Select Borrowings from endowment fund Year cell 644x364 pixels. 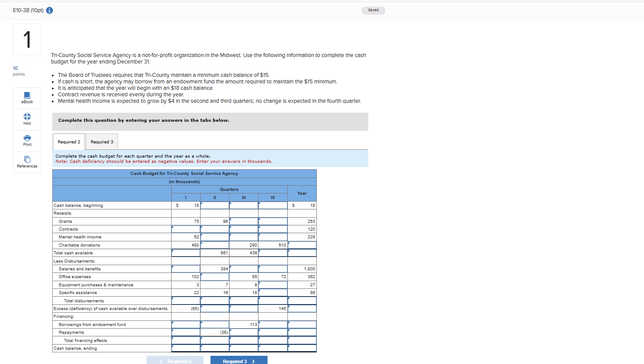(x=302, y=325)
